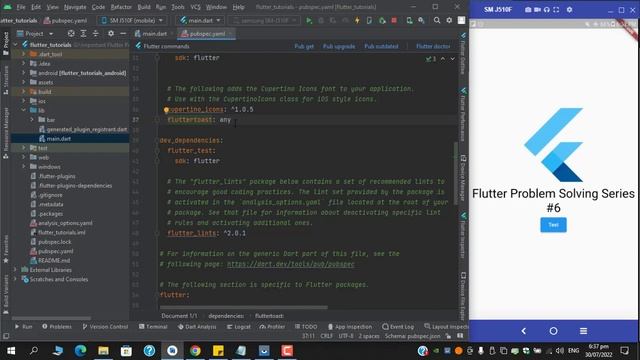
Task: Open IDE settings gear in toolbar
Action: (449, 20)
